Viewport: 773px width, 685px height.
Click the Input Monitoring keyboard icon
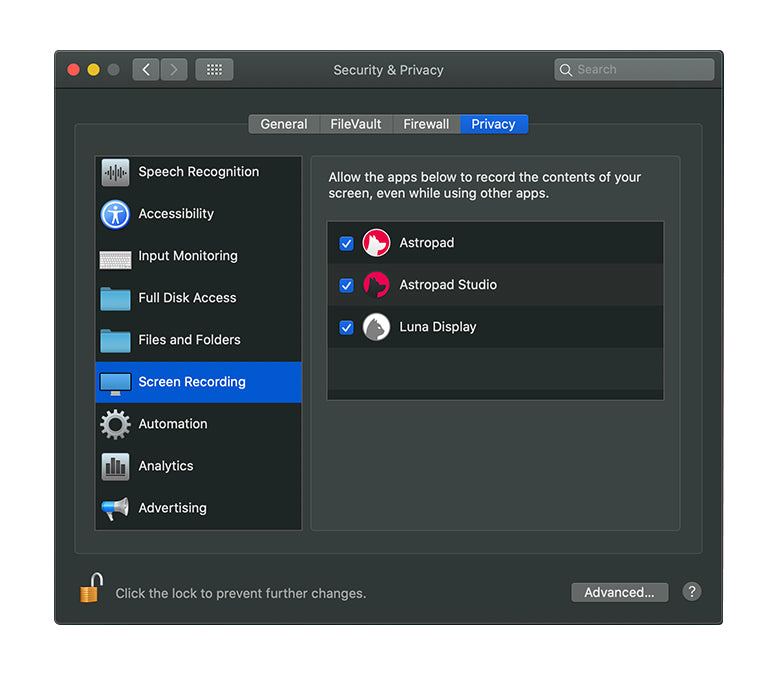coord(115,259)
